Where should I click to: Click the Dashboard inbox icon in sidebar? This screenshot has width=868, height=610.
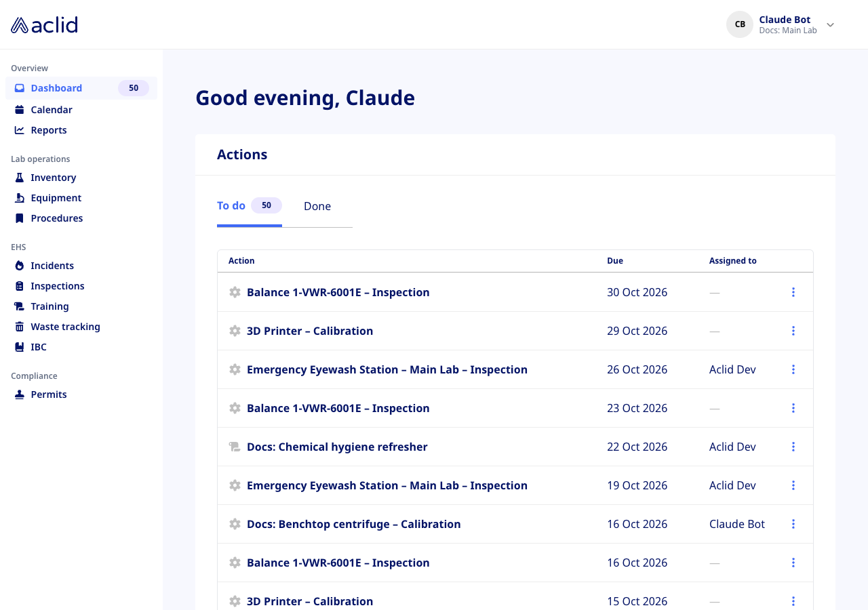click(x=20, y=88)
